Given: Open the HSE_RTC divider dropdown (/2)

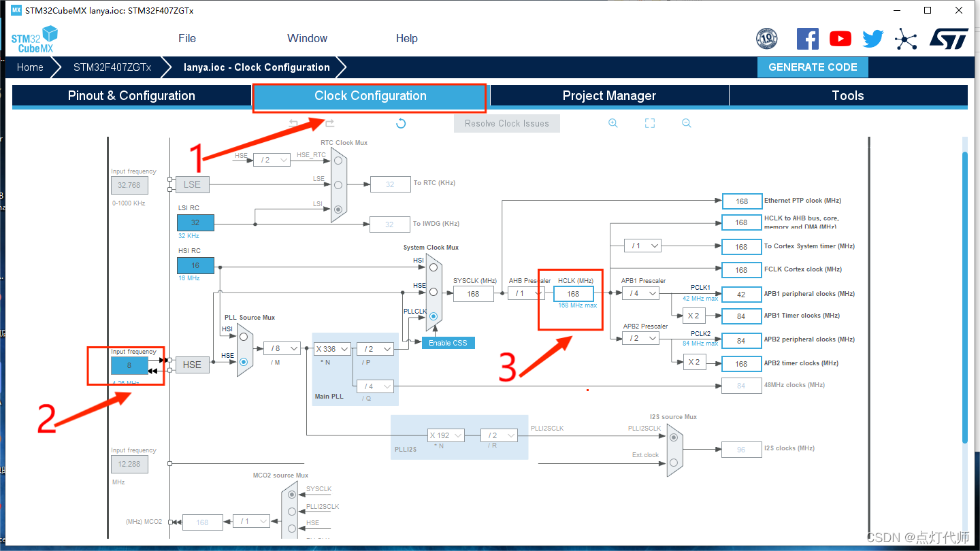Looking at the screenshot, I should pos(272,160).
